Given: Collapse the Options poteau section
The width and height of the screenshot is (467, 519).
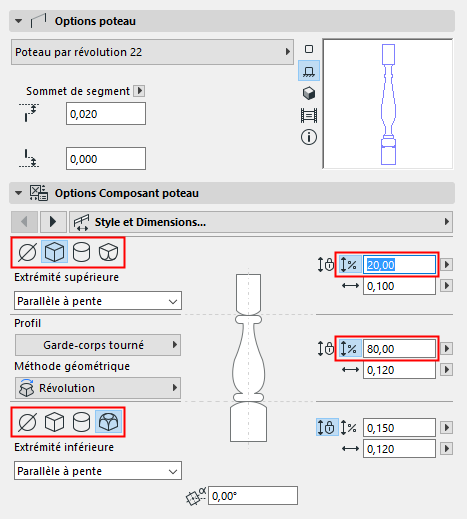Looking at the screenshot, I should tap(19, 21).
